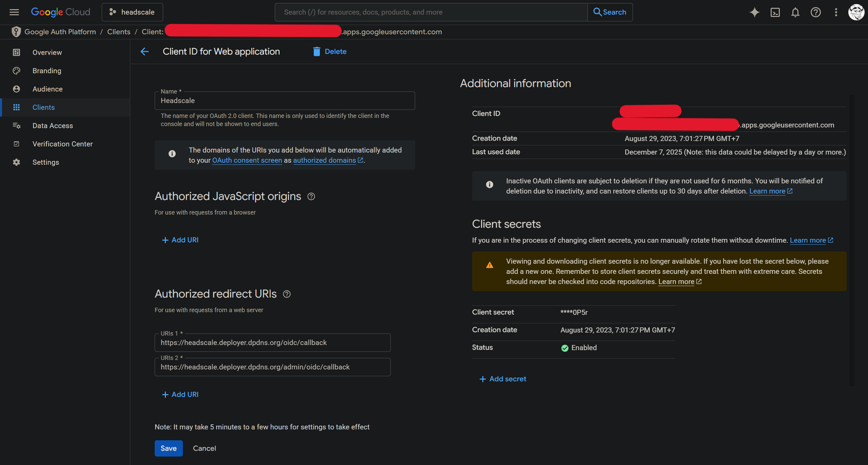This screenshot has height=465, width=868.
Task: Activate the Cloud Shell terminal icon
Action: point(775,12)
